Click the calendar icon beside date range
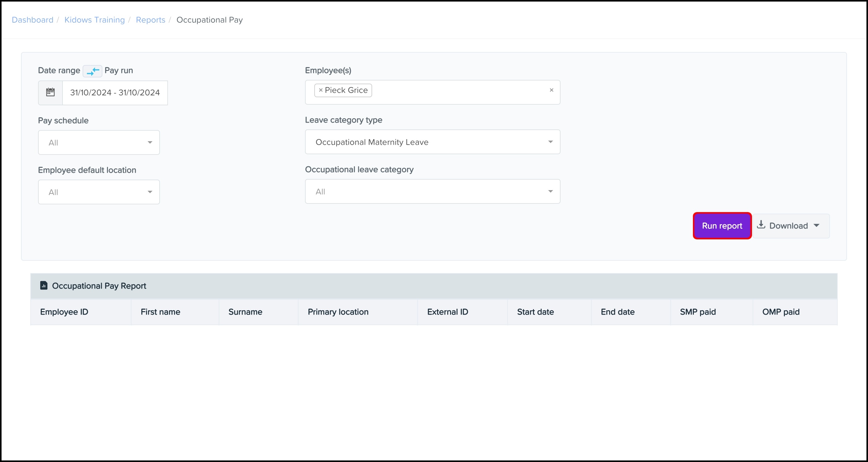The height and width of the screenshot is (462, 868). (50, 92)
